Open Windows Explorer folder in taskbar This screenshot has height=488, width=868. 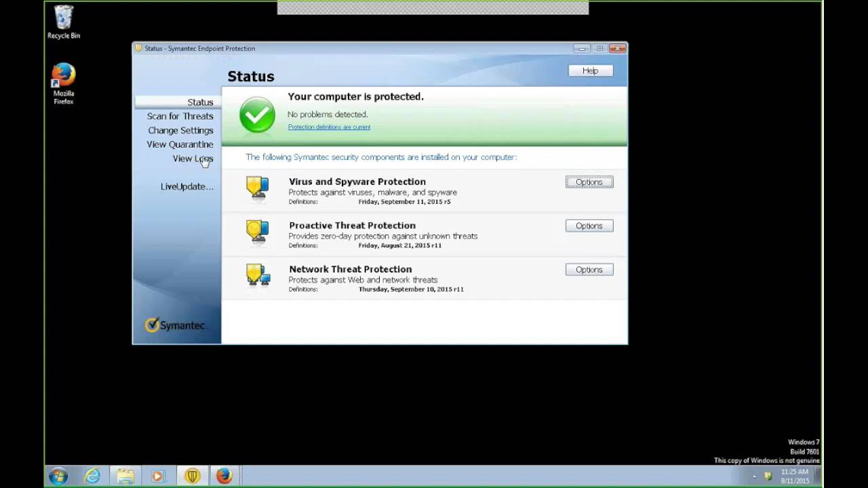click(x=125, y=476)
